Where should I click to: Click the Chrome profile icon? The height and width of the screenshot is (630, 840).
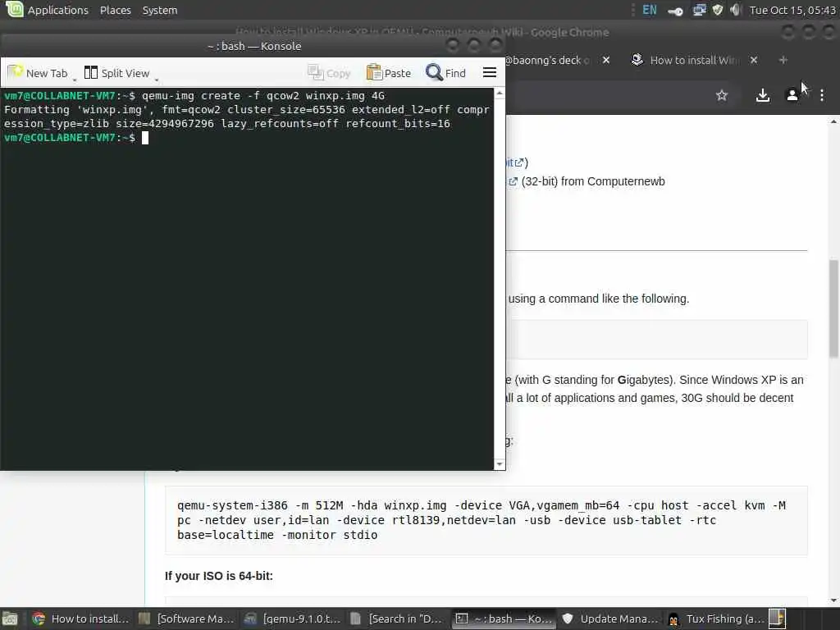click(792, 95)
